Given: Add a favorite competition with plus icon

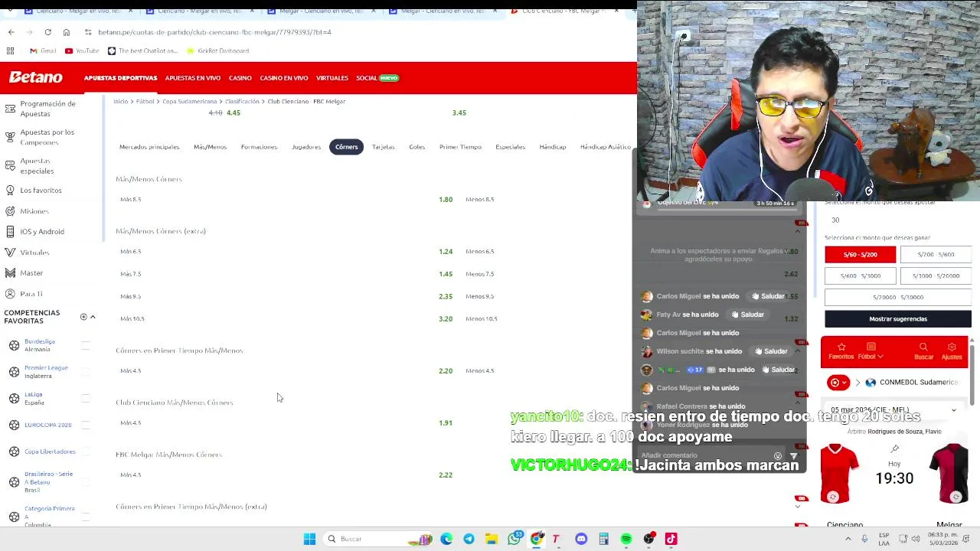Looking at the screenshot, I should (x=83, y=317).
